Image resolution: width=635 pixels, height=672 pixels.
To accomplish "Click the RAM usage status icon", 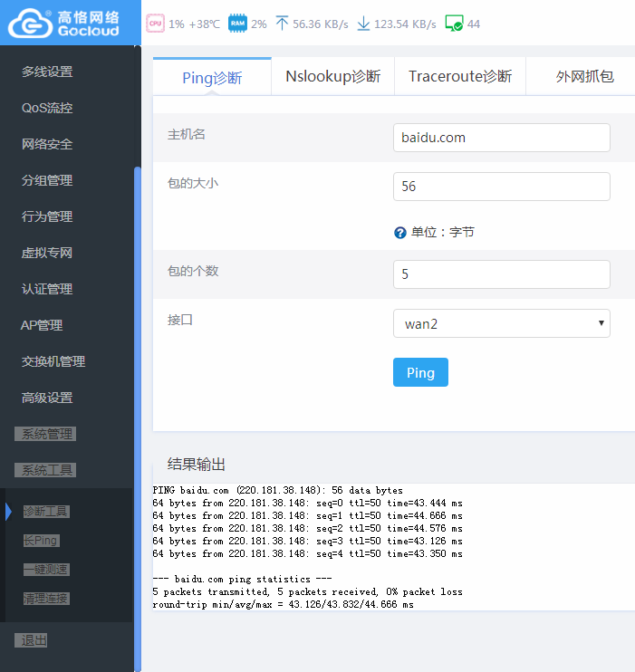I will tap(237, 24).
